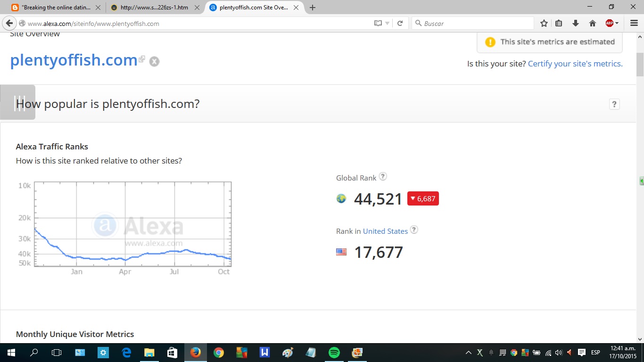This screenshot has width=644, height=362.
Task: Show hidden system tray icons chevron
Action: [469, 353]
